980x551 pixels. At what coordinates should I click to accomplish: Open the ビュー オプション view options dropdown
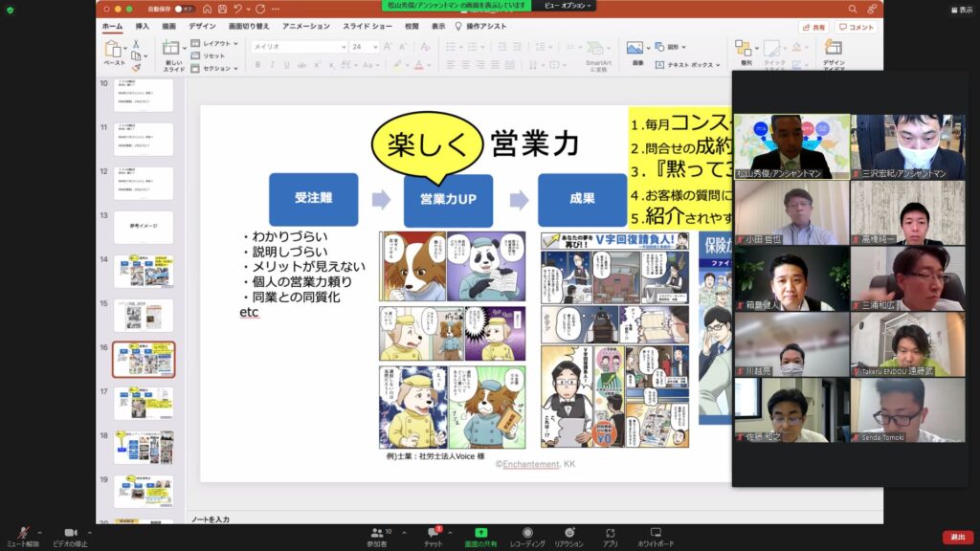(567, 6)
